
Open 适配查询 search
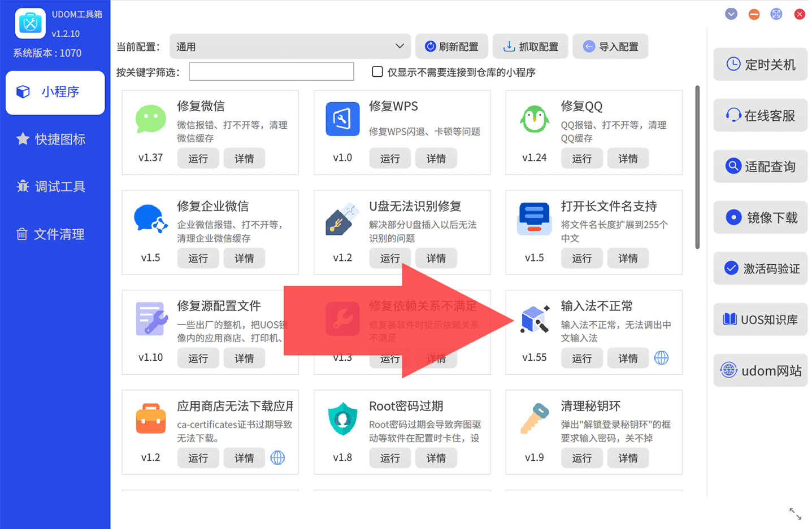click(760, 167)
